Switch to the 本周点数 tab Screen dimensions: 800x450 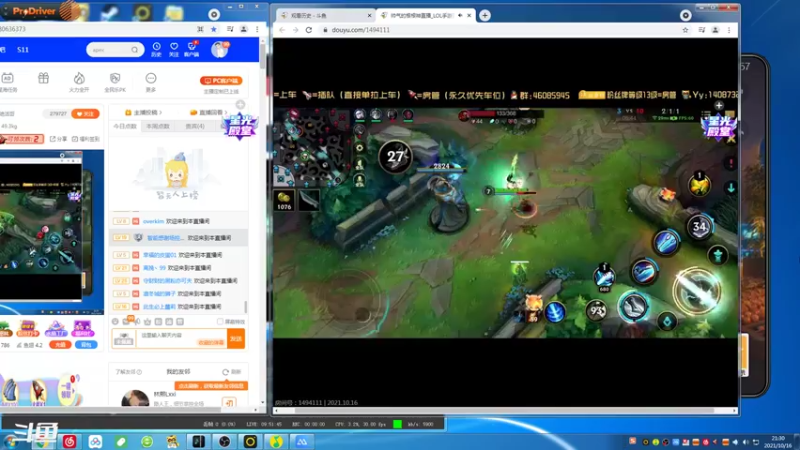[x=158, y=126]
